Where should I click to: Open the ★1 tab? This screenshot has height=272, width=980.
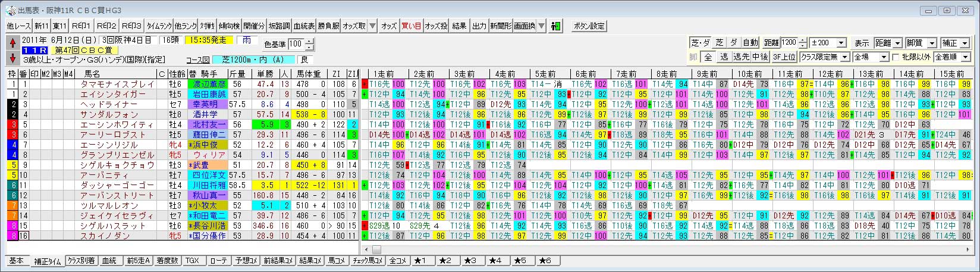423,261
